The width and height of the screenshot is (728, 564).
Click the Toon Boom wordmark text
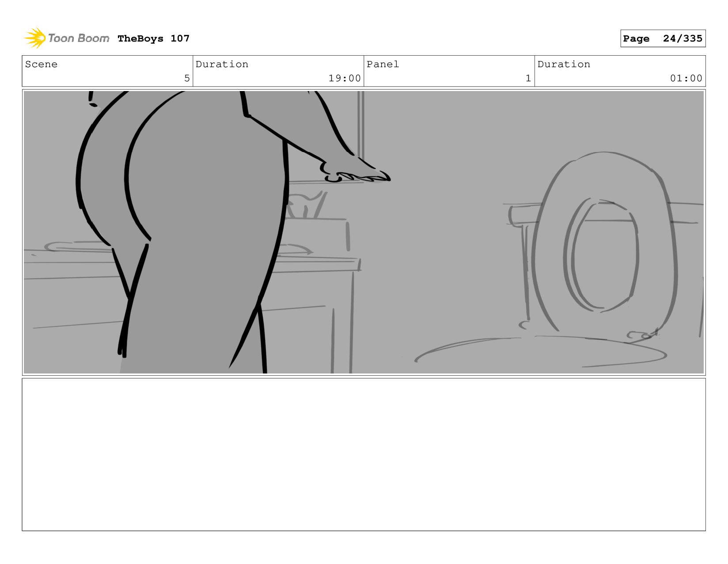click(x=79, y=38)
